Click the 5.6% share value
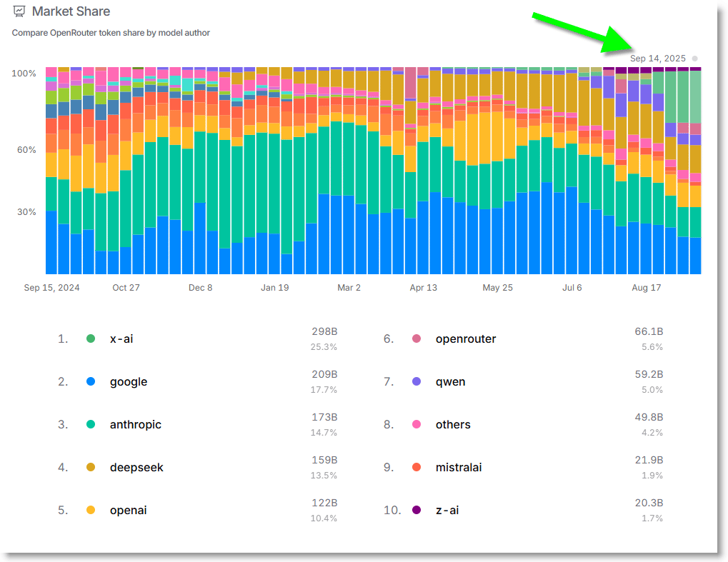The width and height of the screenshot is (728, 562). 652,346
